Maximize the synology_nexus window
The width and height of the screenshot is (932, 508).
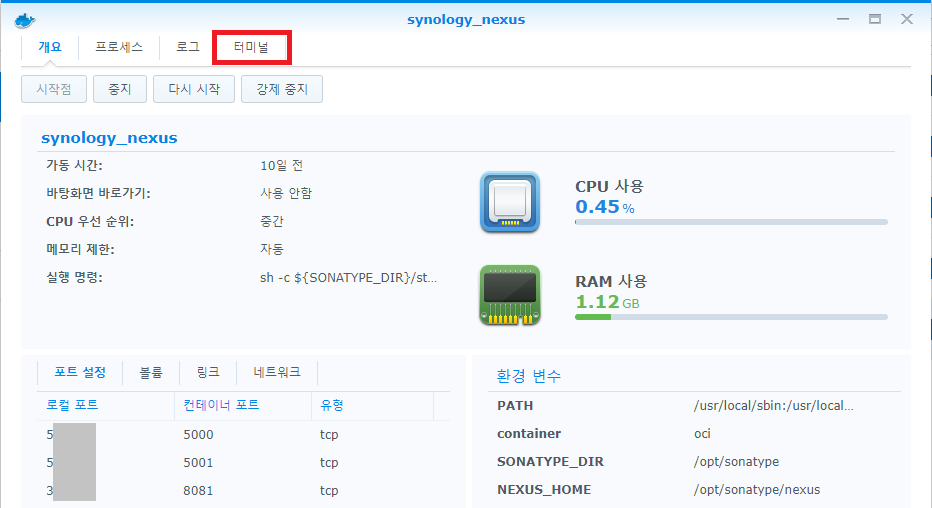pyautogui.click(x=875, y=19)
